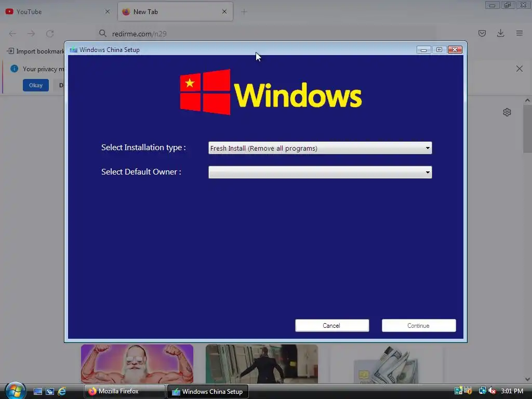Minimize the Firefox window
The width and height of the screenshot is (532, 399).
(x=492, y=5)
